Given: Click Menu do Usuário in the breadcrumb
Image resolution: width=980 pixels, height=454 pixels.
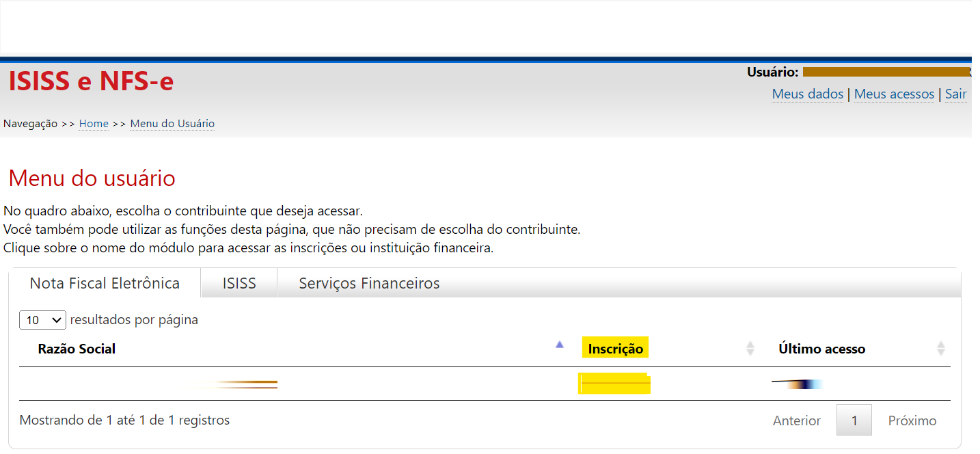Looking at the screenshot, I should [172, 123].
